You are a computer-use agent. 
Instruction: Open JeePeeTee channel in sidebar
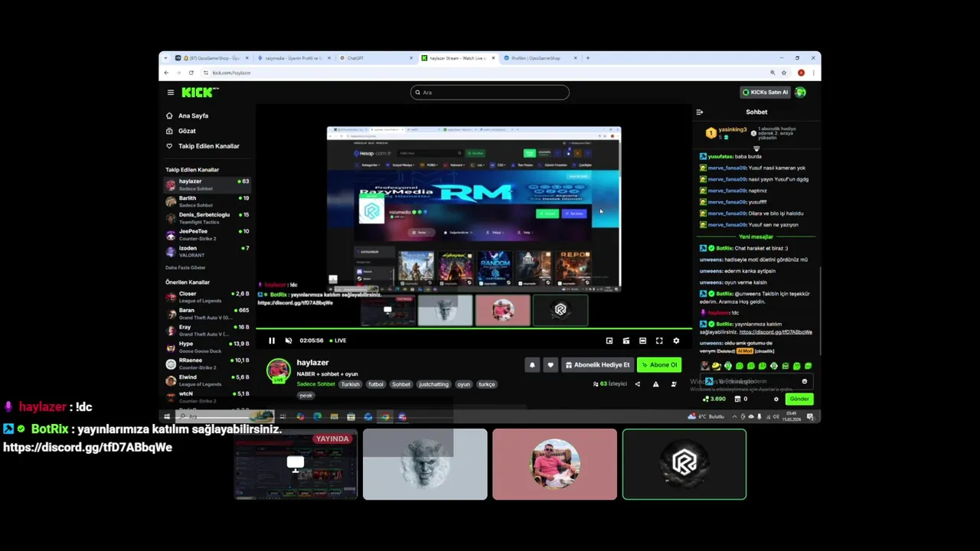207,235
